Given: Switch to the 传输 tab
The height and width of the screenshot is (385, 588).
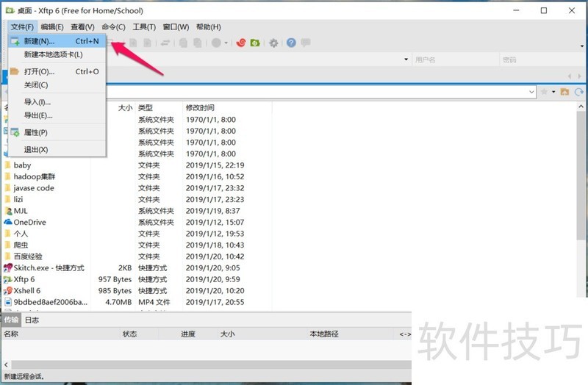Looking at the screenshot, I should (11, 320).
